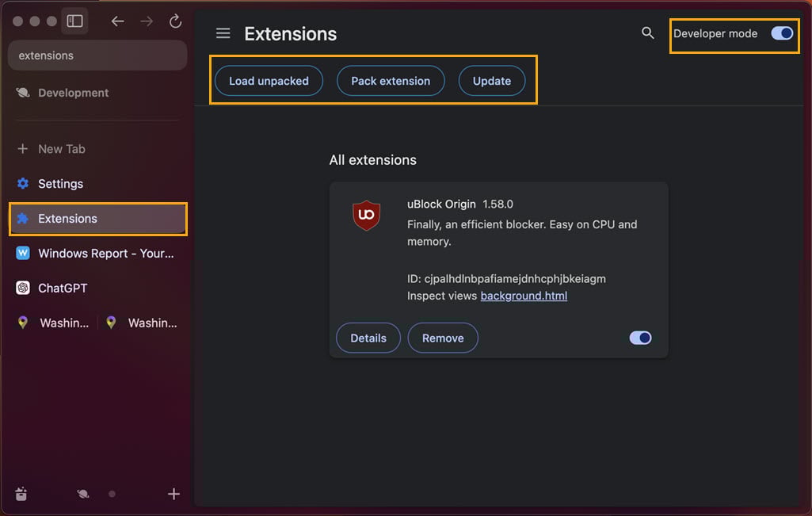Image resolution: width=812 pixels, height=516 pixels.
Task: Go forward with the right arrow
Action: pyautogui.click(x=147, y=21)
